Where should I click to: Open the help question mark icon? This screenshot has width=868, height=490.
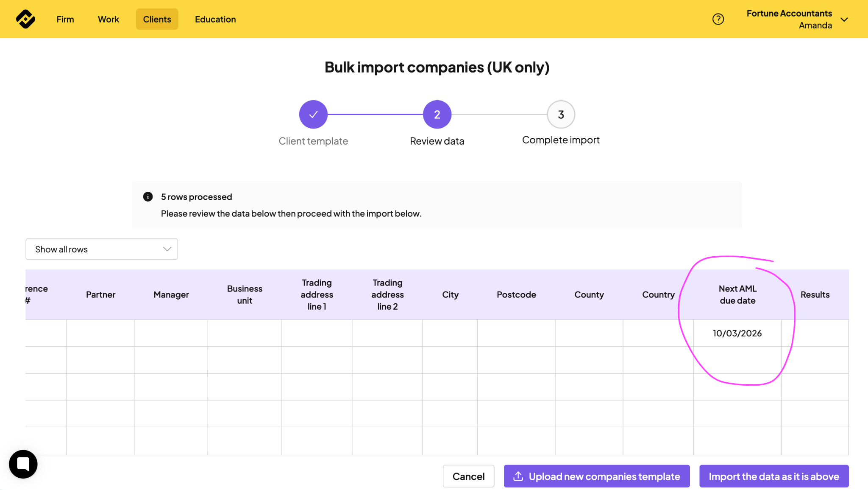[x=718, y=19]
